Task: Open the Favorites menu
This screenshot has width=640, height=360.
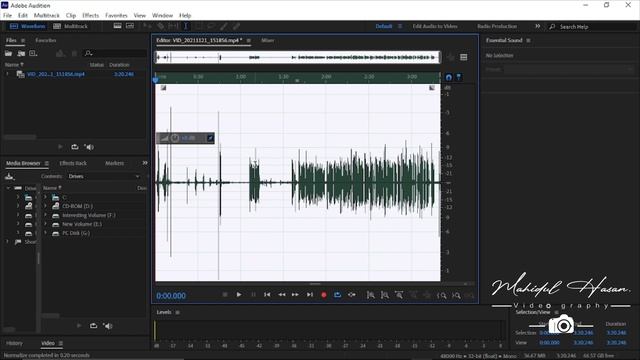Action: pos(116,16)
